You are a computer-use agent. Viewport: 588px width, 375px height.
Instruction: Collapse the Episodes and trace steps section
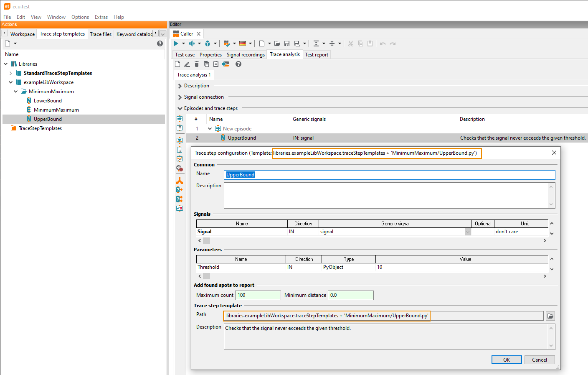point(180,109)
